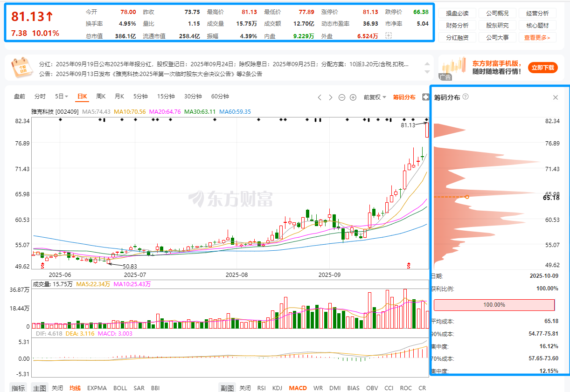
Task: Close the 筹码分布 panel
Action: pyautogui.click(x=556, y=97)
